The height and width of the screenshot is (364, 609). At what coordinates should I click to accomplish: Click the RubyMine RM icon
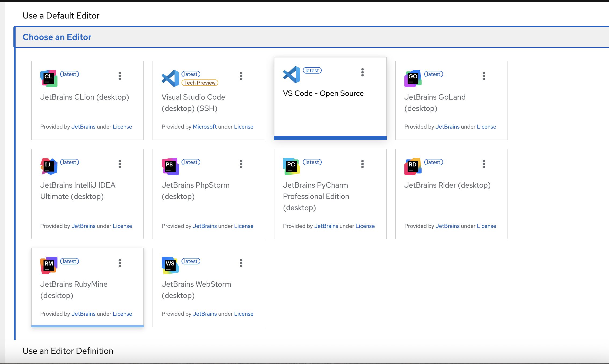pyautogui.click(x=49, y=265)
